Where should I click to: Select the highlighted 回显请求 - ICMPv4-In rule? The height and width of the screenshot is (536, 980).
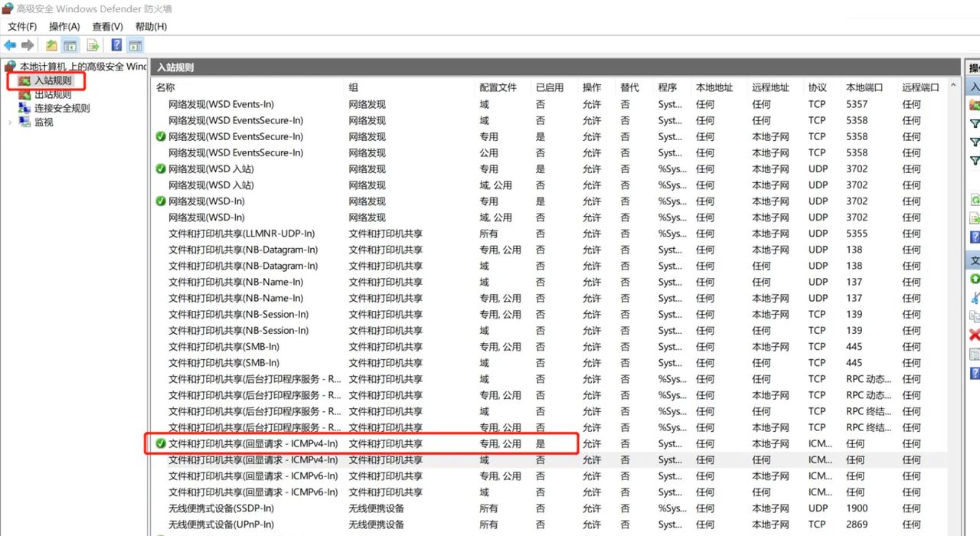[253, 443]
